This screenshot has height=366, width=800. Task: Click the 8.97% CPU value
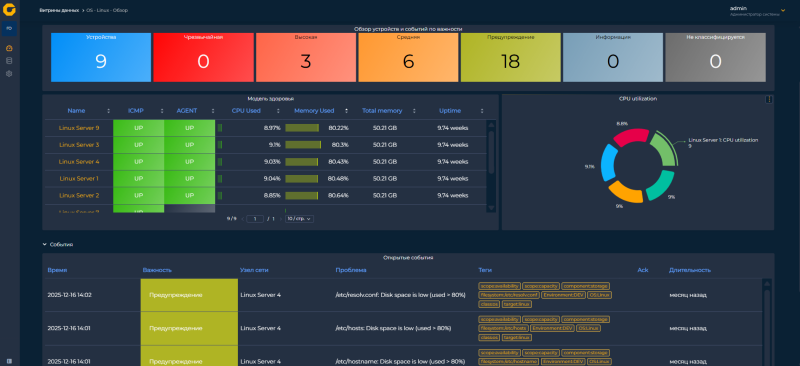pyautogui.click(x=272, y=128)
